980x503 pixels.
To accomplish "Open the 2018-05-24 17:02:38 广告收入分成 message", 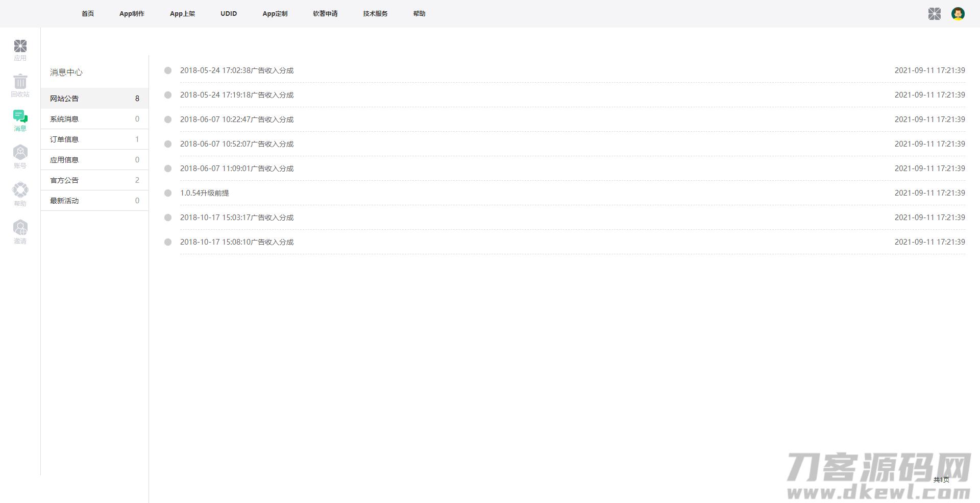I will point(237,70).
